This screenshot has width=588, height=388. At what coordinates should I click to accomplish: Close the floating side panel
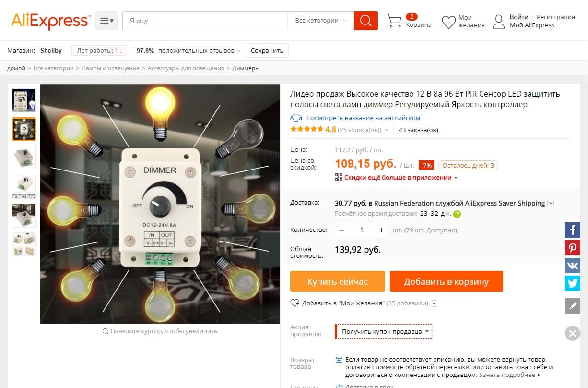(573, 333)
